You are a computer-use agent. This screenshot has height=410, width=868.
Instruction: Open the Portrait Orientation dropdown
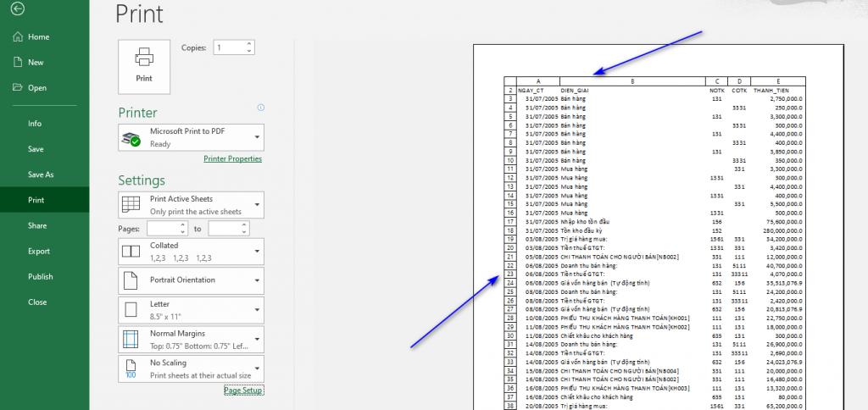[257, 280]
